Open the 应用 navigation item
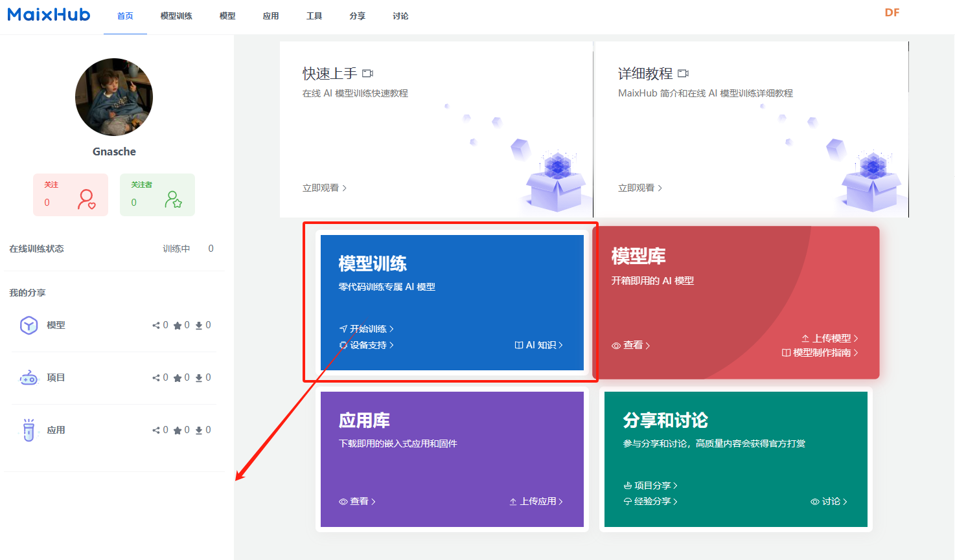The height and width of the screenshot is (560, 955). 271,16
